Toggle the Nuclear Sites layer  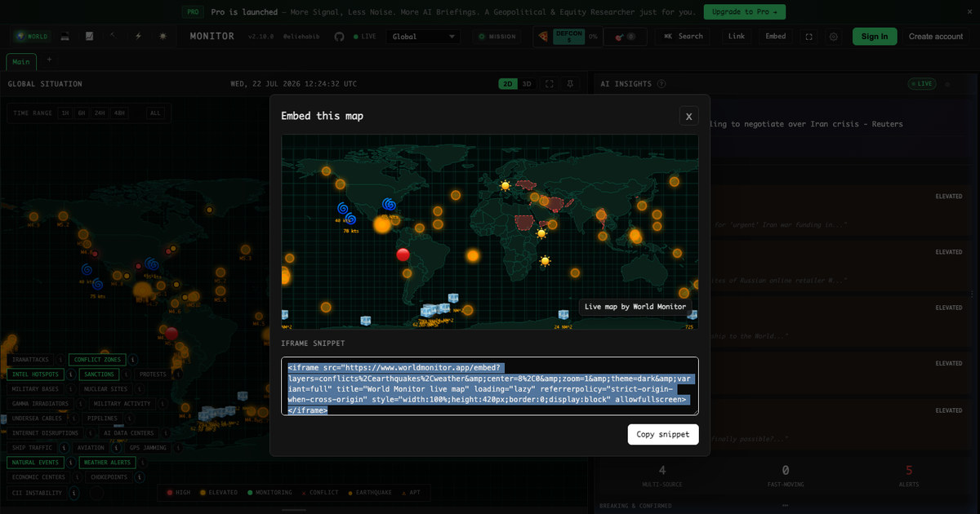(x=107, y=389)
